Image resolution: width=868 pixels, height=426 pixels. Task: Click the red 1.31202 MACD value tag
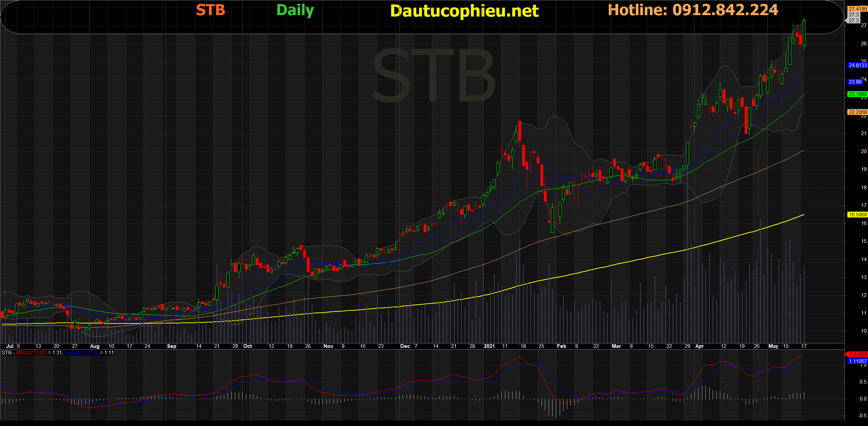coord(857,354)
